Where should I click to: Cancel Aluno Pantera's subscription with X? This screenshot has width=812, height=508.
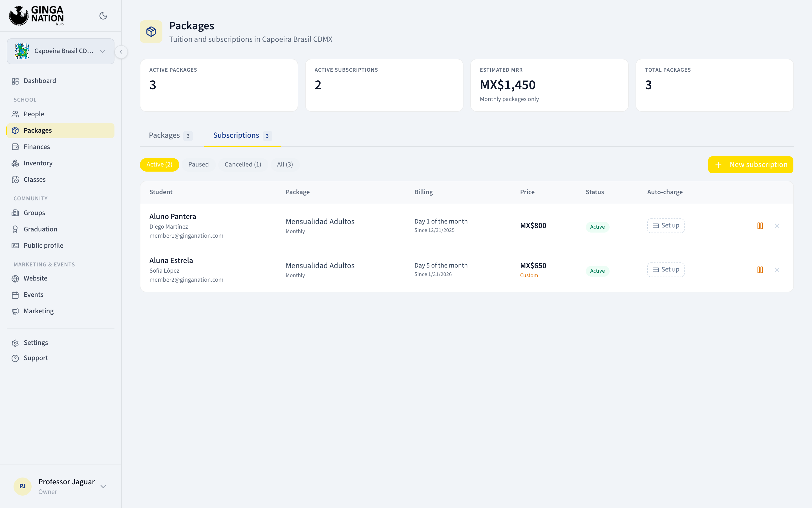tap(777, 226)
